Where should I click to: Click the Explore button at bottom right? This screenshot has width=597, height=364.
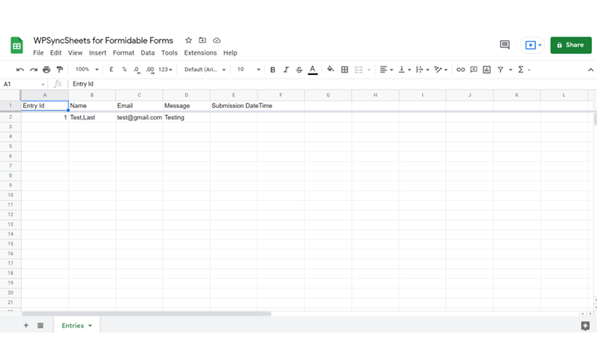tap(585, 325)
